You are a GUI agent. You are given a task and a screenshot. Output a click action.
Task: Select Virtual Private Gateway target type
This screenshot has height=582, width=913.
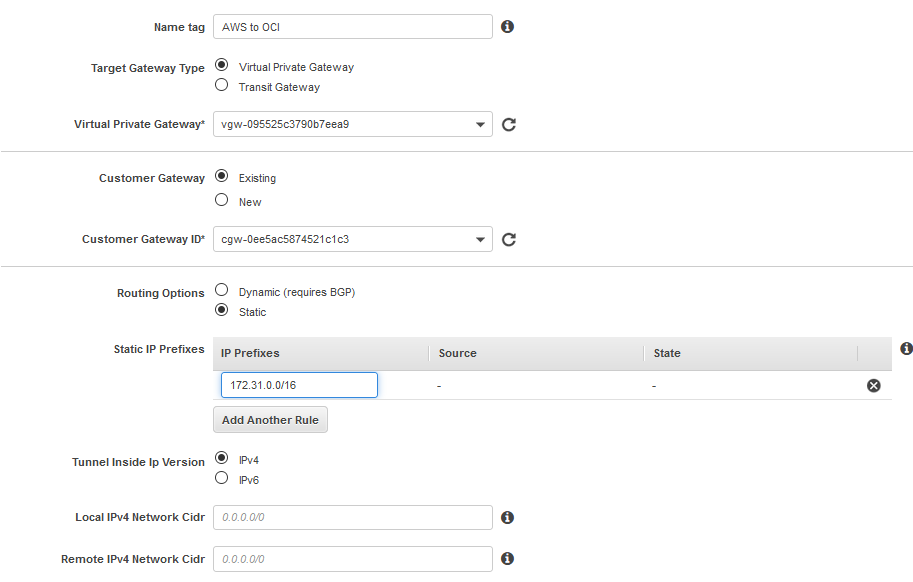pyautogui.click(x=222, y=66)
